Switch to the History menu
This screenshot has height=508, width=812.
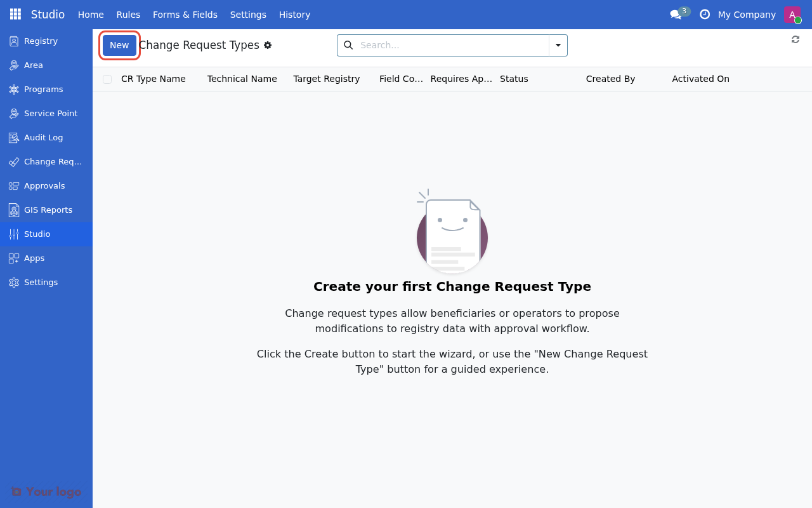(x=294, y=15)
